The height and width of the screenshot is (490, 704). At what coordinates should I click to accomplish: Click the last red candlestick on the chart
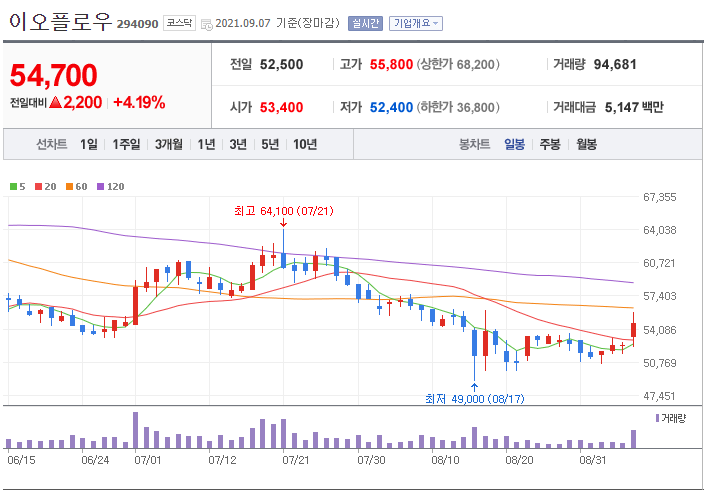point(634,329)
